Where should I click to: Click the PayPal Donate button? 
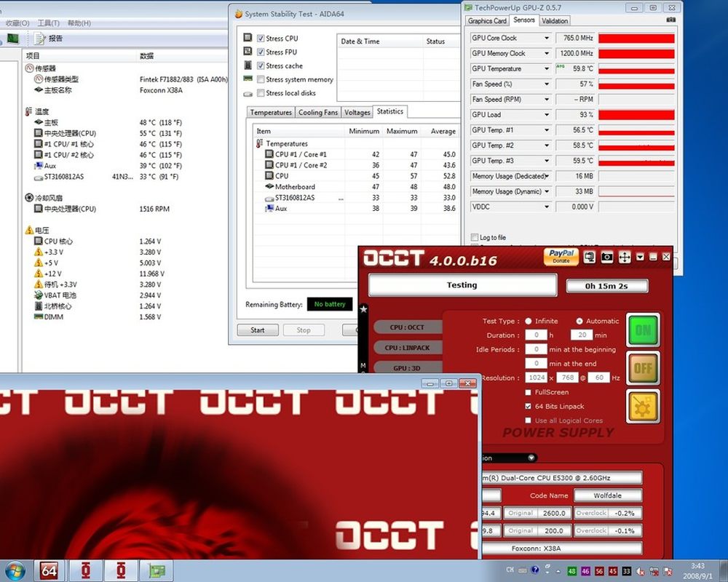click(561, 257)
